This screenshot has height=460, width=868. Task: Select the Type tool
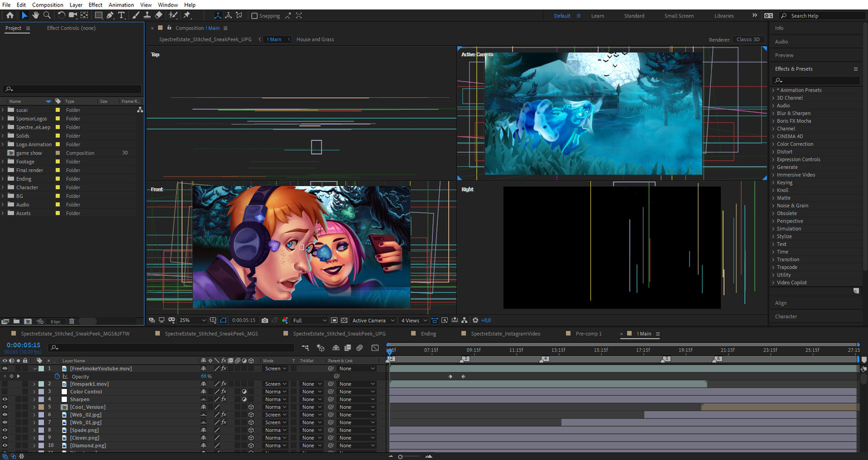(x=122, y=15)
